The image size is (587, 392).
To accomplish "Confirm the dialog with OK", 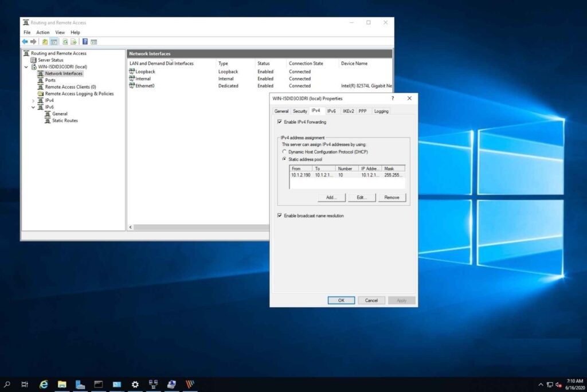I will point(341,300).
